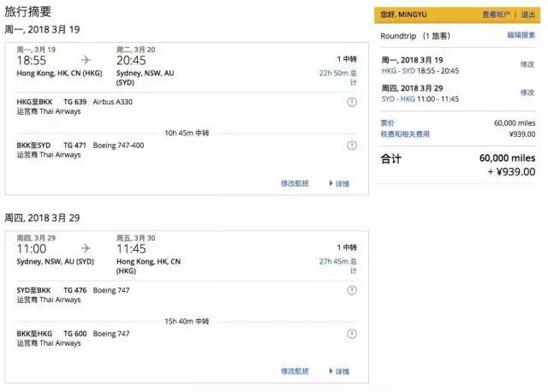Click info icon for TG 639 flight
This screenshot has height=392, width=548.
point(352,102)
